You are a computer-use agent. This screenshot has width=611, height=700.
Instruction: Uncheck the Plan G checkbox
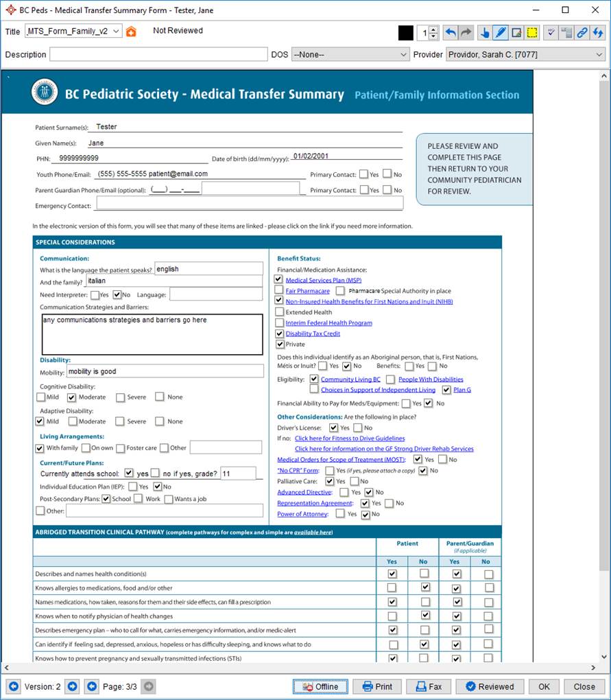(446, 390)
